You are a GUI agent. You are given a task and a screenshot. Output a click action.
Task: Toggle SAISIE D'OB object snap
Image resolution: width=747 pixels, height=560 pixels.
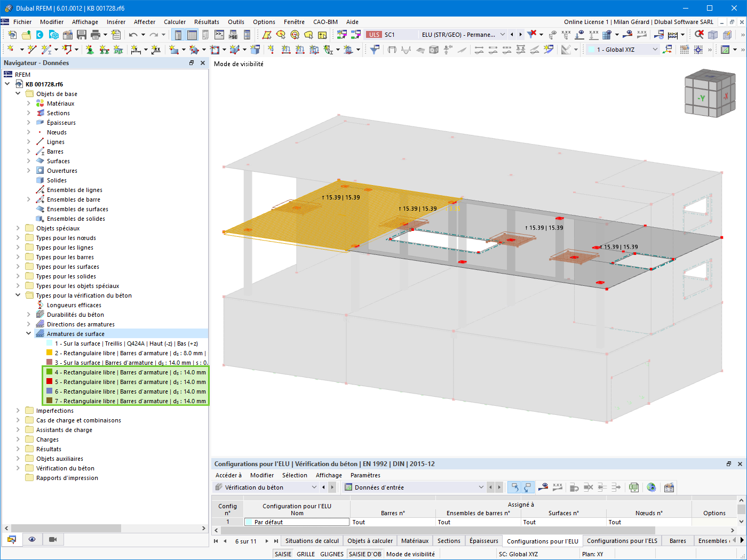(x=365, y=554)
